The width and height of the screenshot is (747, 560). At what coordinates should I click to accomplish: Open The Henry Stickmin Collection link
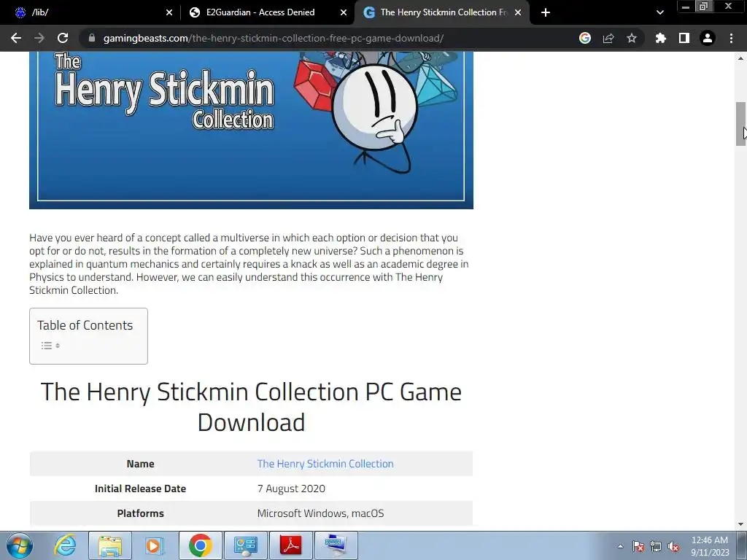pyautogui.click(x=325, y=464)
